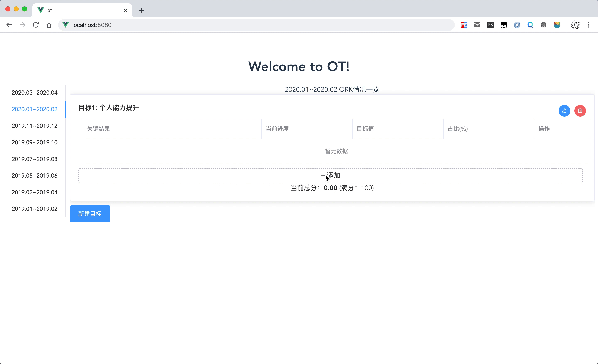Click the 新建目标 button
598x364 pixels.
click(x=90, y=214)
